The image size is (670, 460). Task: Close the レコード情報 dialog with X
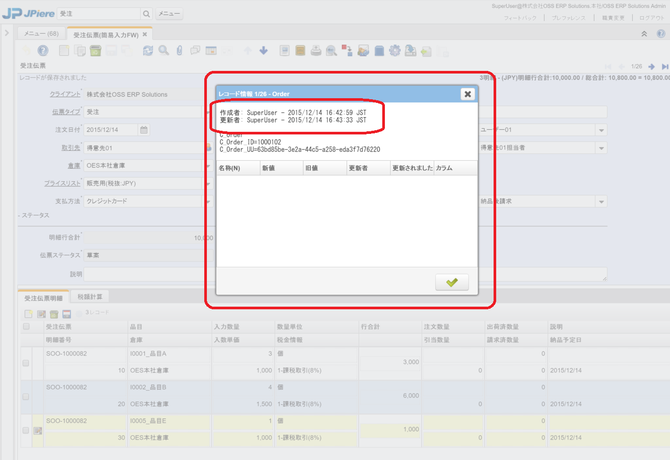pos(467,94)
